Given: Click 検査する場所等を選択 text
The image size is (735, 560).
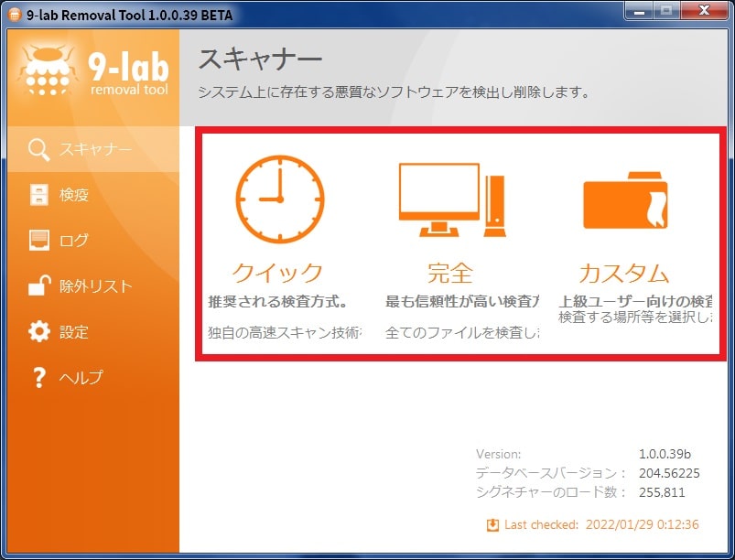Looking at the screenshot, I should pyautogui.click(x=635, y=318).
